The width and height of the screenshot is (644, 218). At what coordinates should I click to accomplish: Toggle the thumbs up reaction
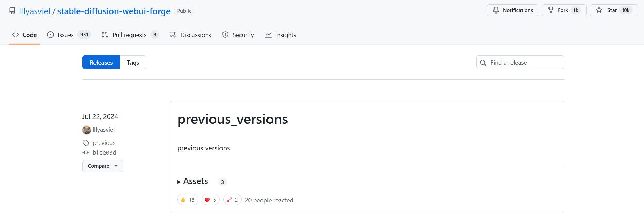(188, 200)
